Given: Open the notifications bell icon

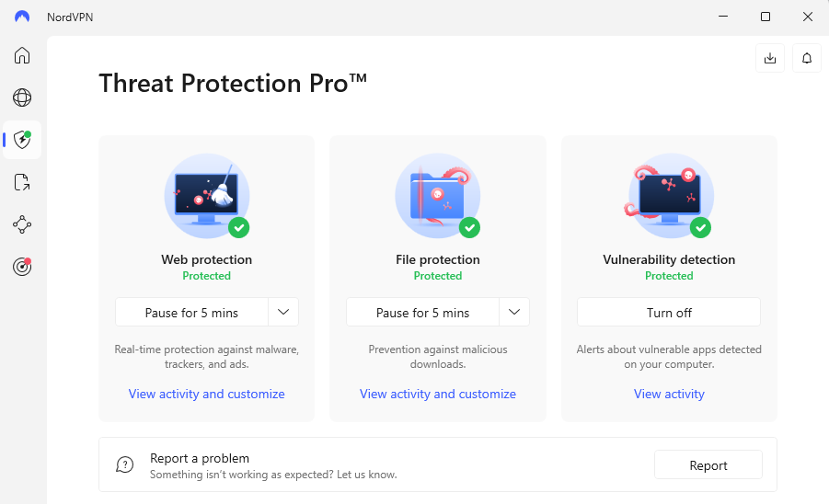Looking at the screenshot, I should 807,58.
